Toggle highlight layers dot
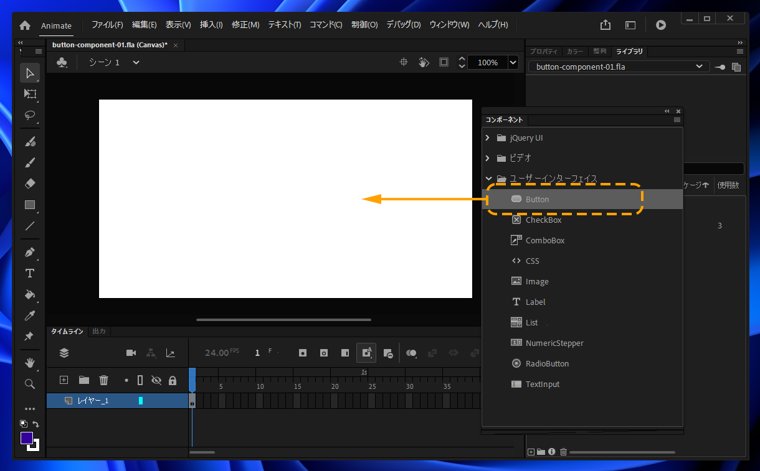The height and width of the screenshot is (471, 760). tap(126, 380)
